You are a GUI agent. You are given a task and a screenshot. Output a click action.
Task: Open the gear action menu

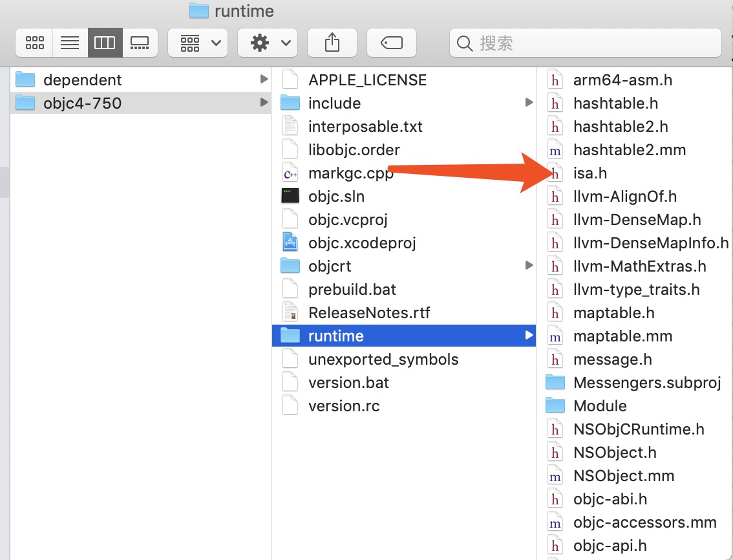[268, 43]
